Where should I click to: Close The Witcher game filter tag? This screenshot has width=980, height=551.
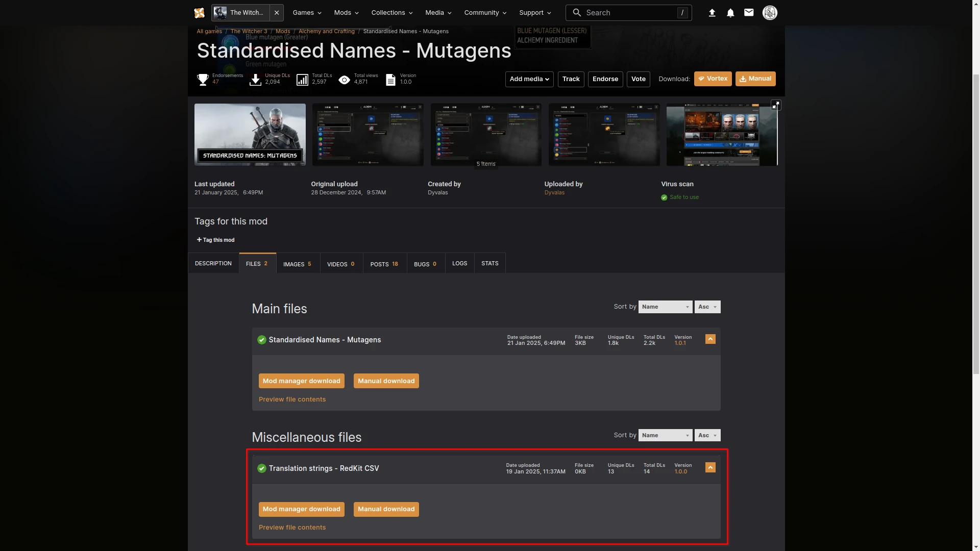(277, 13)
